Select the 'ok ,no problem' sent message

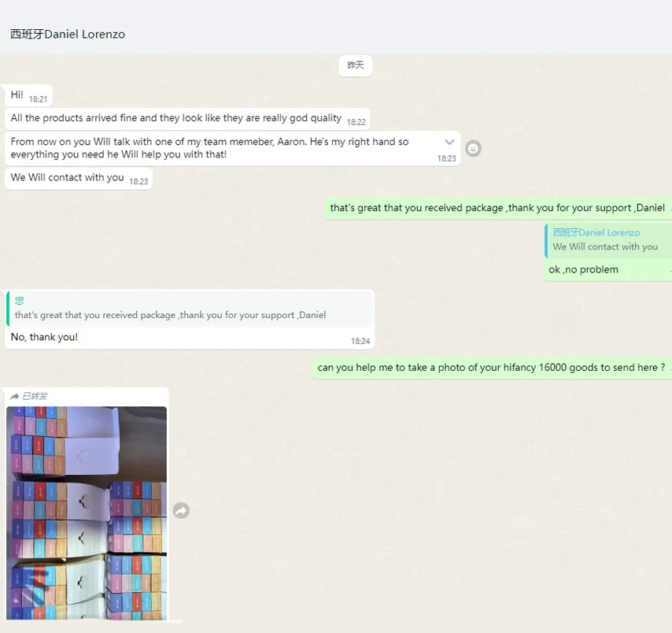[x=584, y=270]
